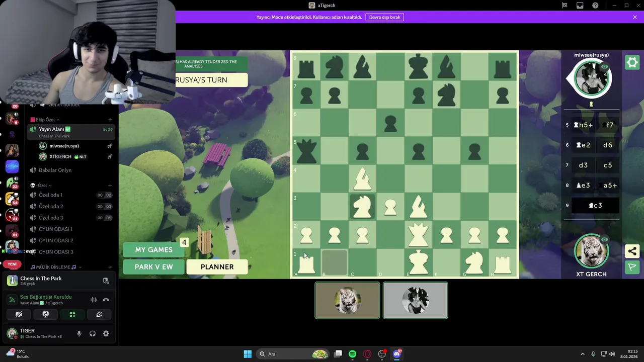Open Discord from the taskbar
644x362 pixels.
click(x=396, y=354)
